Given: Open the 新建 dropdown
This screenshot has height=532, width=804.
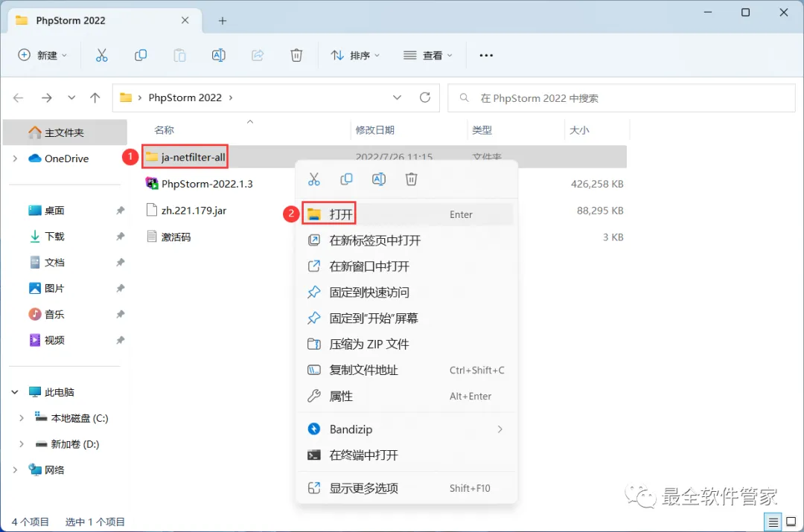Looking at the screenshot, I should pyautogui.click(x=42, y=55).
